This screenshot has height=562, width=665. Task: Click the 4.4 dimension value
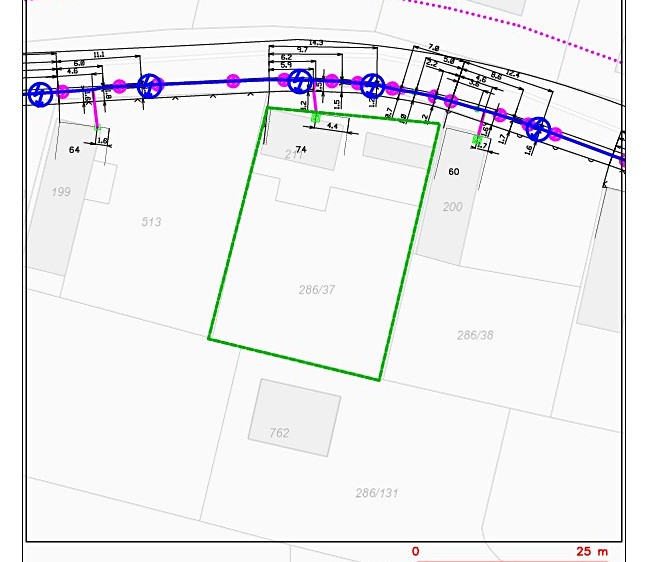point(332,126)
